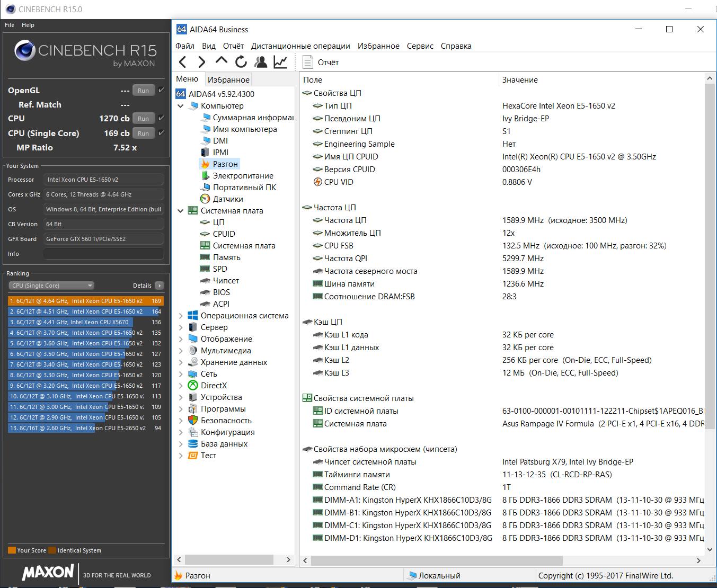The width and height of the screenshot is (717, 588).
Task: Click the ranking Details arrow button
Action: [160, 286]
